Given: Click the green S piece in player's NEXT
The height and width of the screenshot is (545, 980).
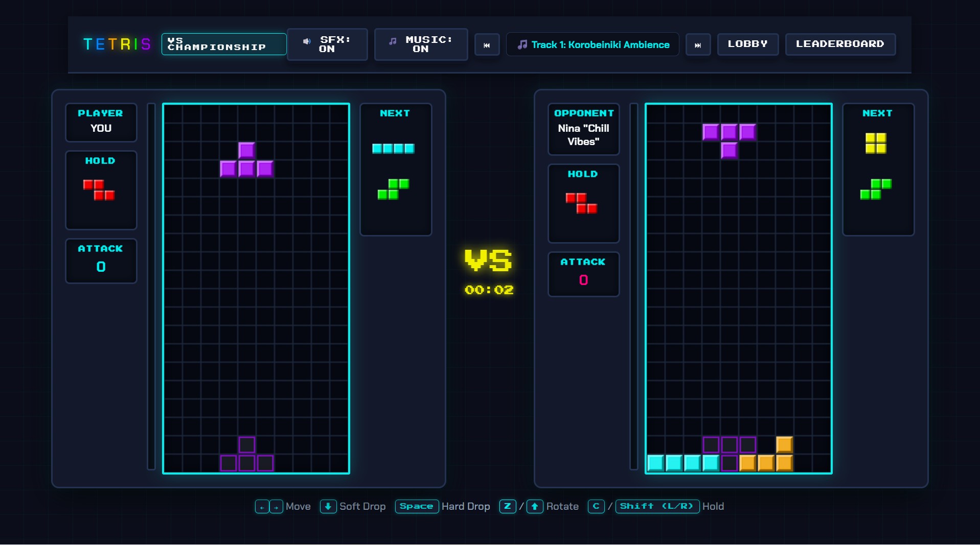Looking at the screenshot, I should coord(393,189).
